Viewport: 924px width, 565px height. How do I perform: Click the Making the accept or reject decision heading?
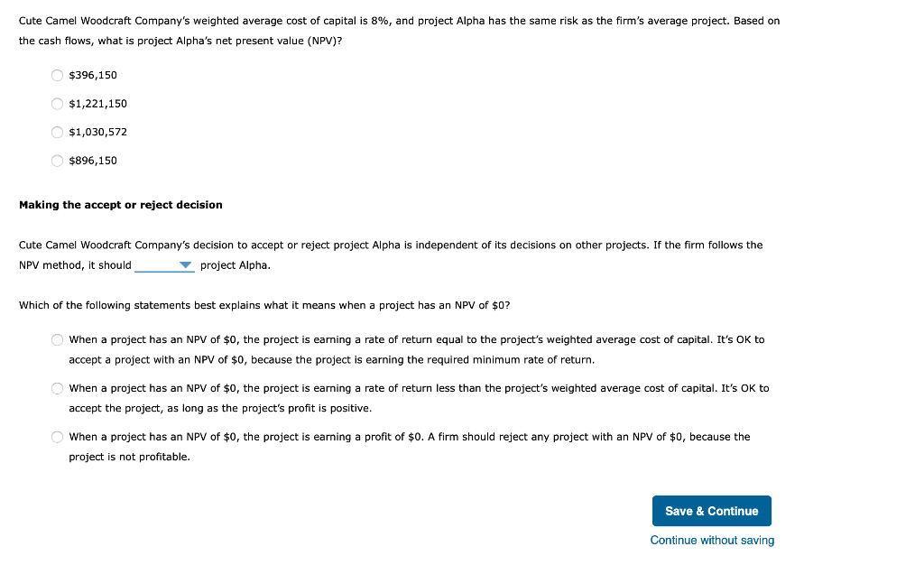tap(121, 205)
